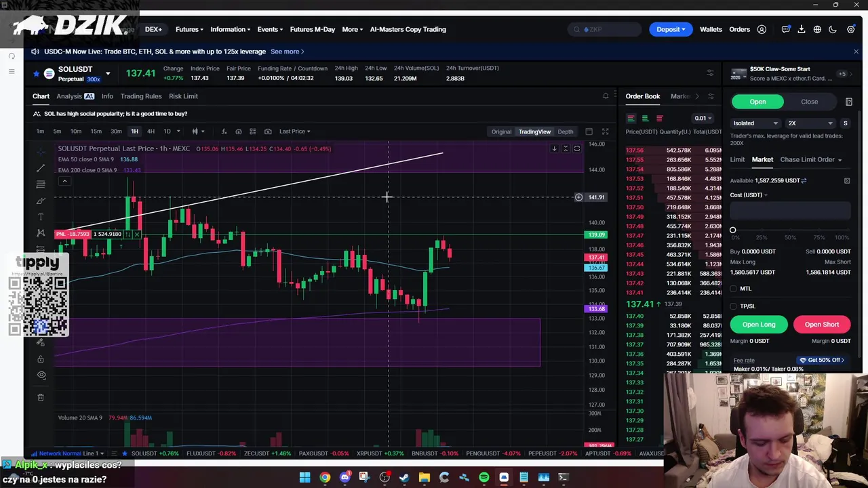Open the Futures menu
Viewport: 868px width, 488px height.
pos(189,29)
